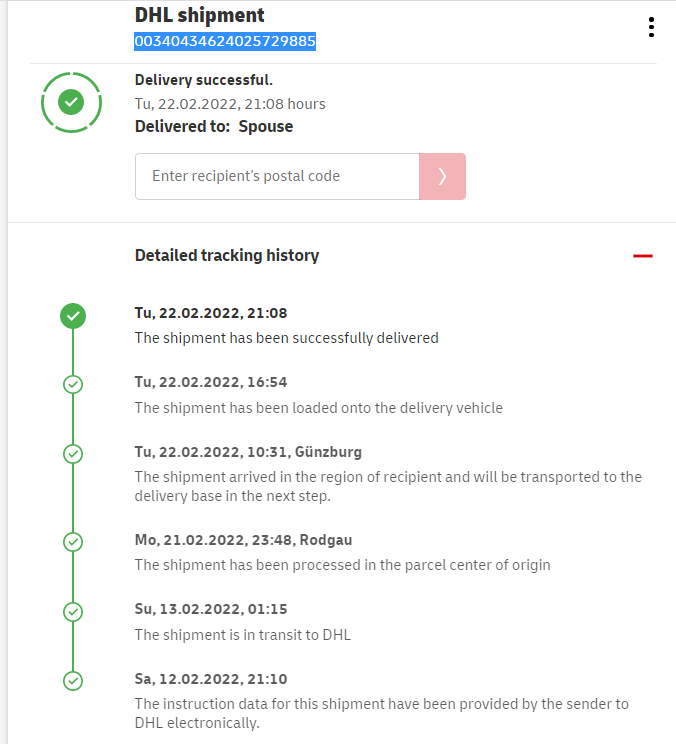Click the 'in transit to DHL' entry
This screenshot has height=744, width=676.
tap(243, 634)
